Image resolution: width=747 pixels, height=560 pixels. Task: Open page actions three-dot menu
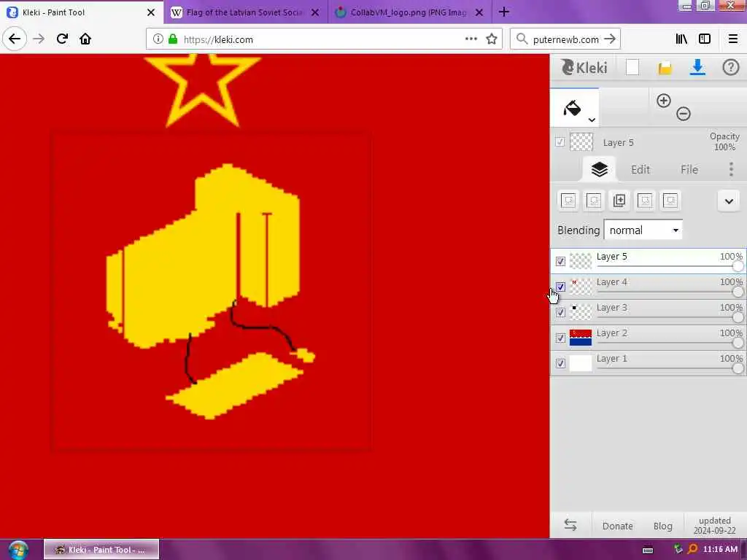(471, 39)
